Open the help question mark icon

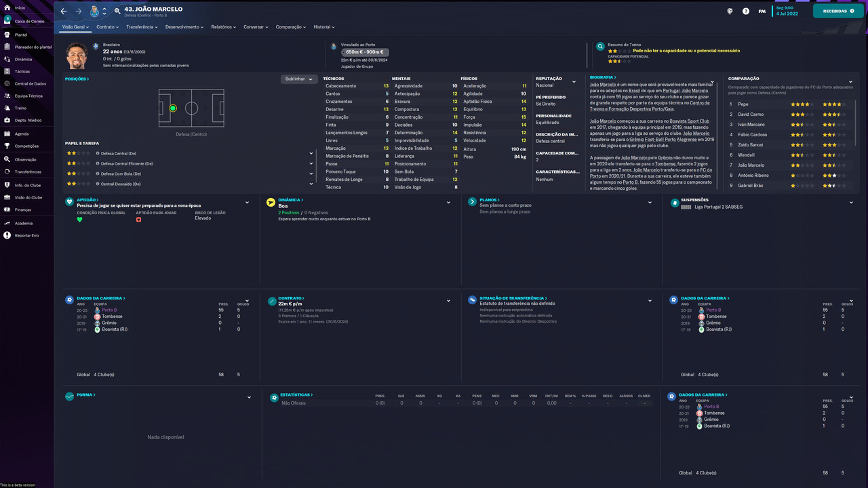click(x=746, y=12)
